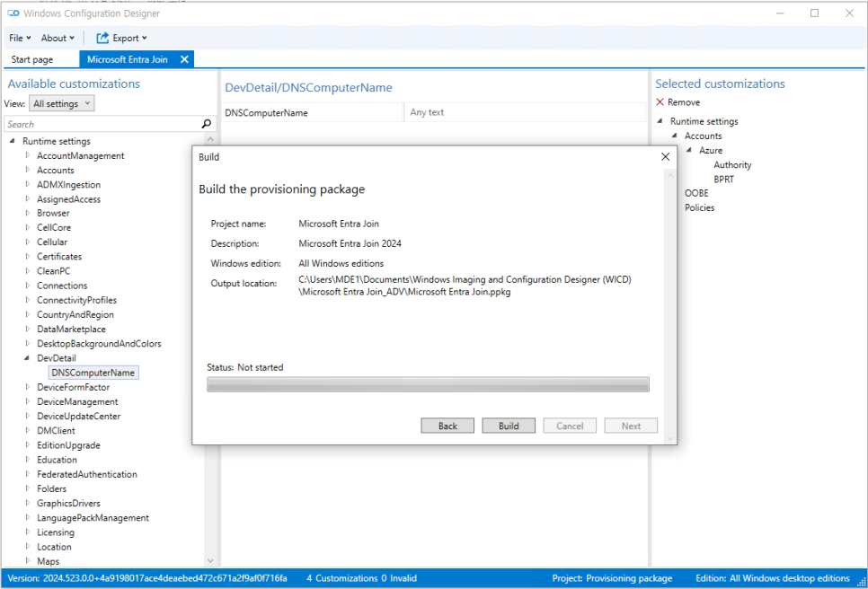Close the Build dialog
868x589 pixels.
pyautogui.click(x=666, y=157)
